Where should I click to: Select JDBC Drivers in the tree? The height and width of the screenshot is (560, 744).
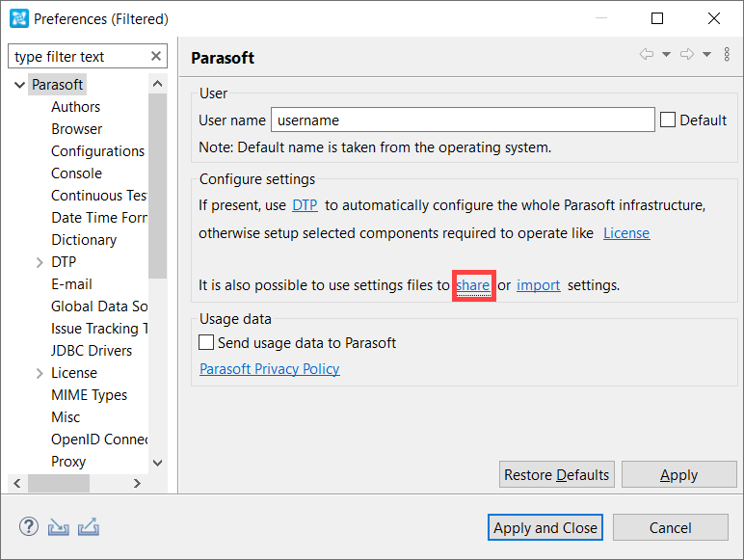92,350
